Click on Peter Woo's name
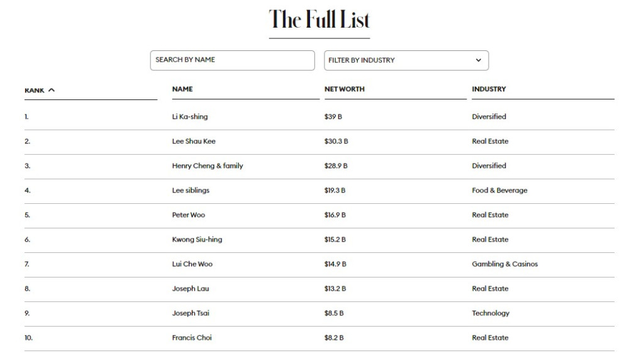Viewport: 644px width, 353px height. tap(189, 215)
